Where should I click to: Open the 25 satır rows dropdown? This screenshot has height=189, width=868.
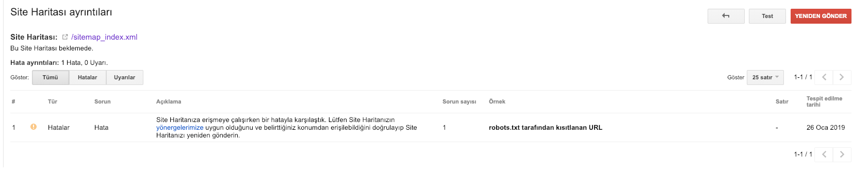coord(765,77)
